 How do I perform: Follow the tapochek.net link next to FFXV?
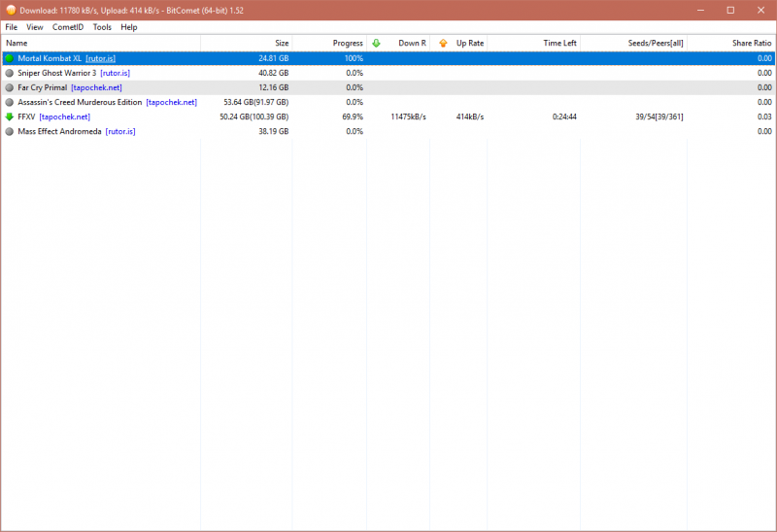(64, 116)
